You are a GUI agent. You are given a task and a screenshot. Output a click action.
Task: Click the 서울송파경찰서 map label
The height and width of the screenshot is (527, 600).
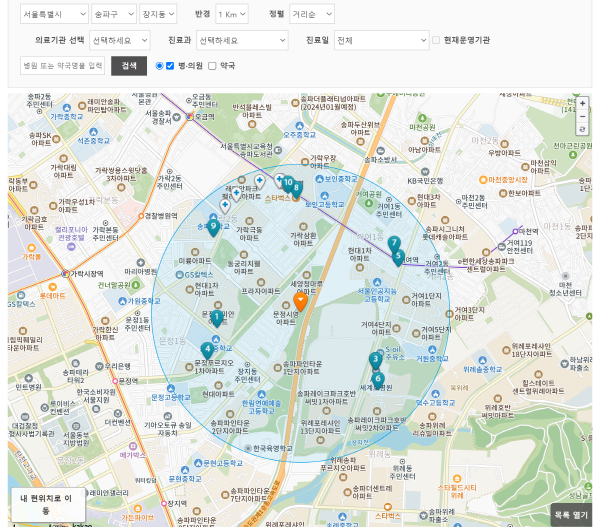pos(158,117)
